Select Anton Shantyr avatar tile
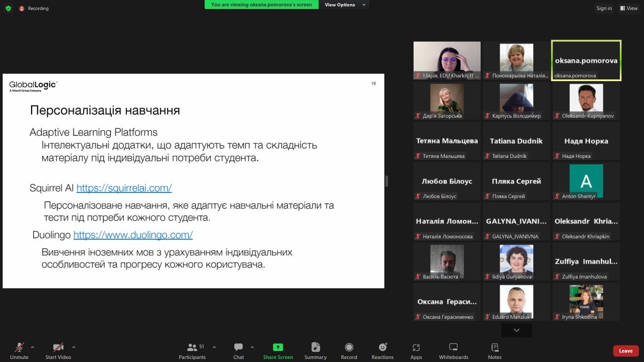The height and width of the screenshot is (362, 644). (x=586, y=181)
